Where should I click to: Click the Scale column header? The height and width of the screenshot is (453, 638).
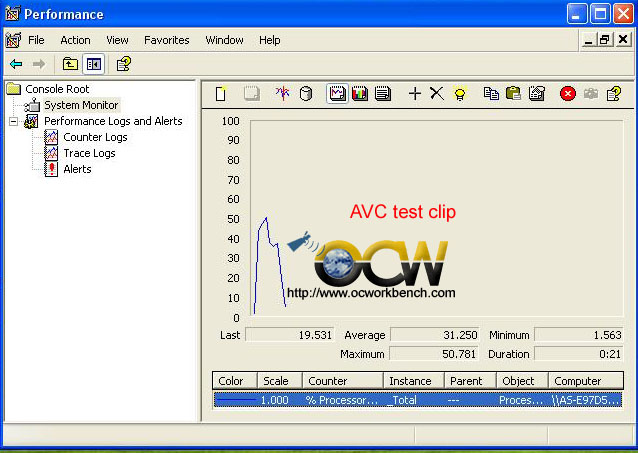(280, 381)
